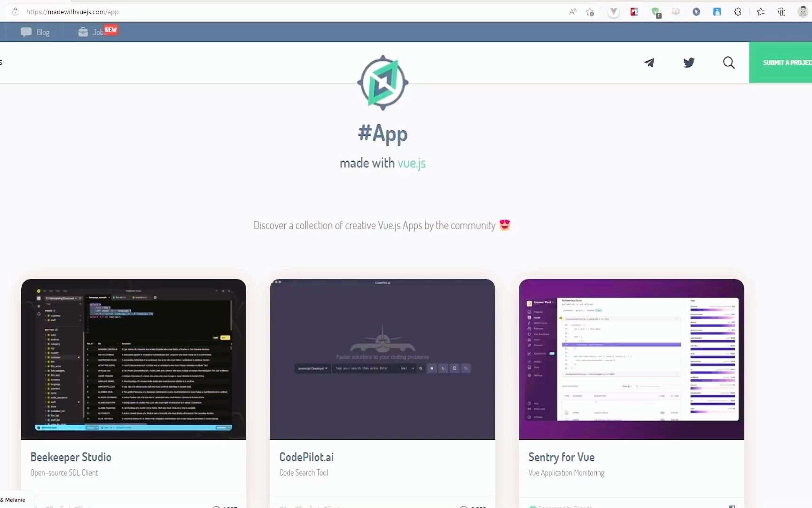The height and width of the screenshot is (508, 812).
Task: Open the Sentry for Vue title link
Action: pyautogui.click(x=562, y=457)
